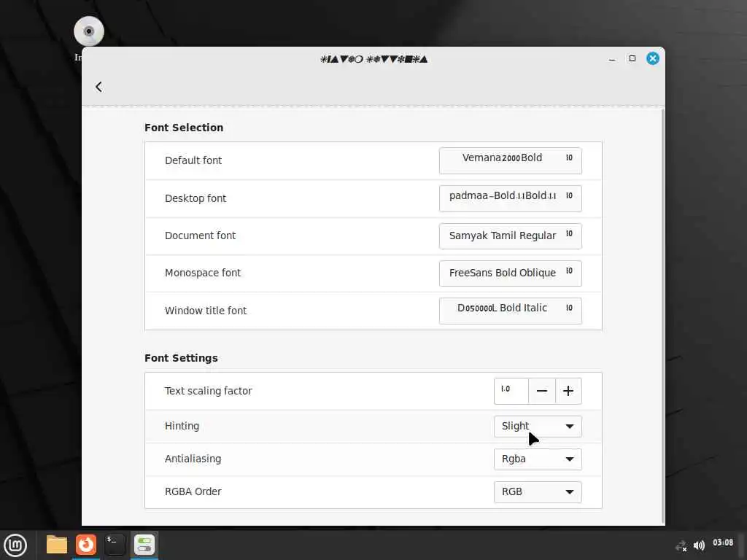This screenshot has height=560, width=747.
Task: Open the Hinting dropdown set to Slight
Action: (538, 426)
